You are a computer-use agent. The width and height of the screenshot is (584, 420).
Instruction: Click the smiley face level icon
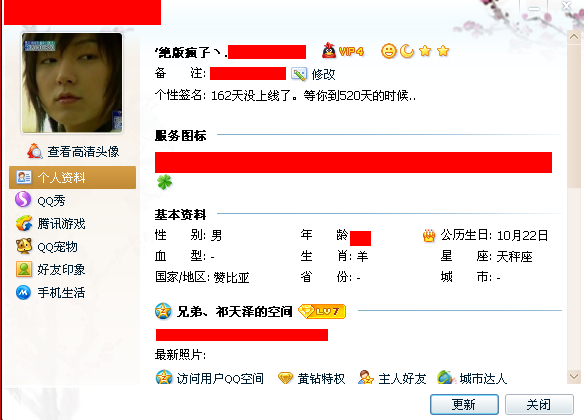(388, 51)
